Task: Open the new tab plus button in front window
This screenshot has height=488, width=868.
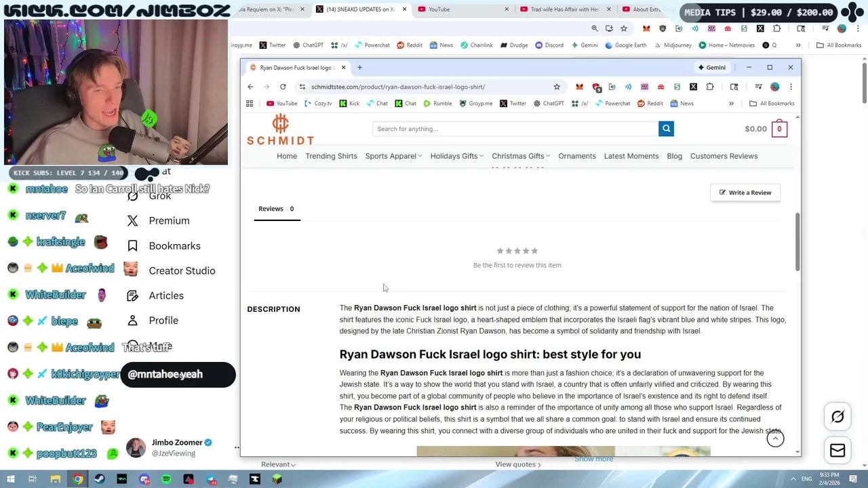Action: (359, 67)
